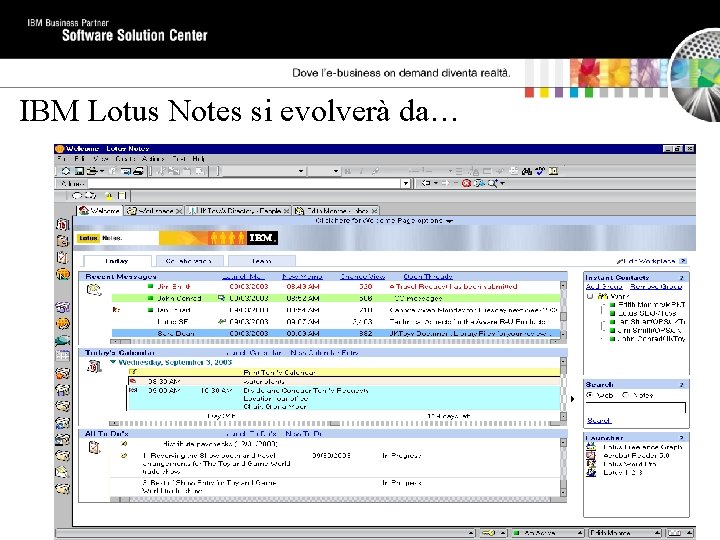Screen dimensions: 720x540
Task: Open the font size dropdown in toolbar
Action: [336, 171]
